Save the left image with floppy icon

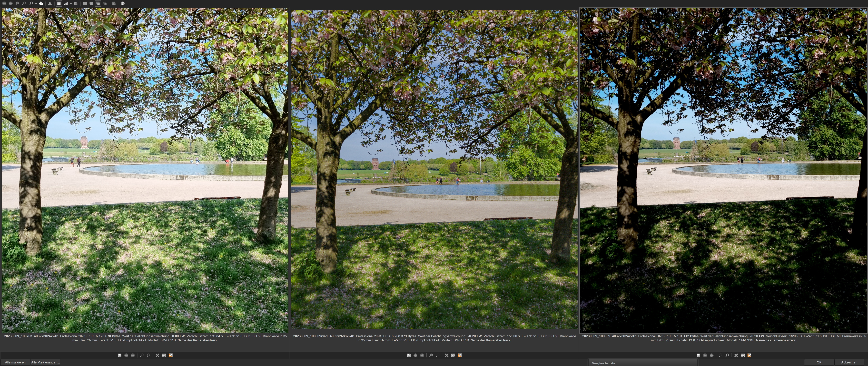tap(120, 355)
